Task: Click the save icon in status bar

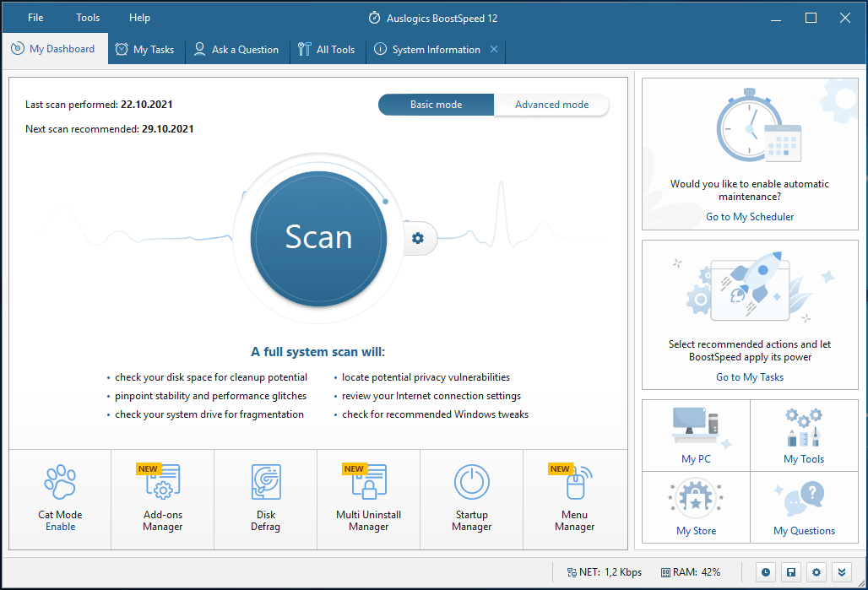Action: [x=791, y=572]
